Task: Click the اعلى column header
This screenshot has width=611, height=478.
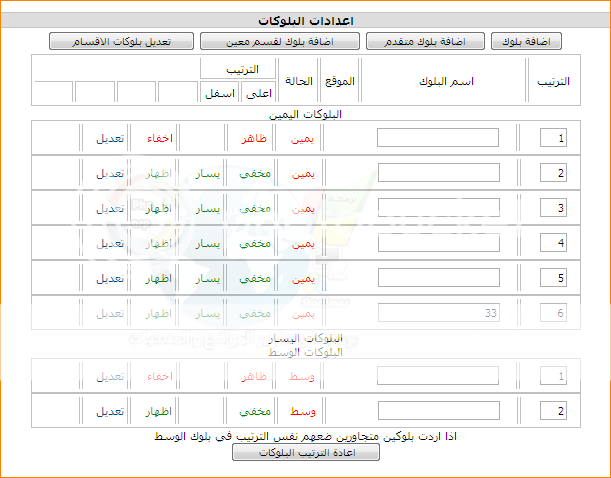Action: 259,94
